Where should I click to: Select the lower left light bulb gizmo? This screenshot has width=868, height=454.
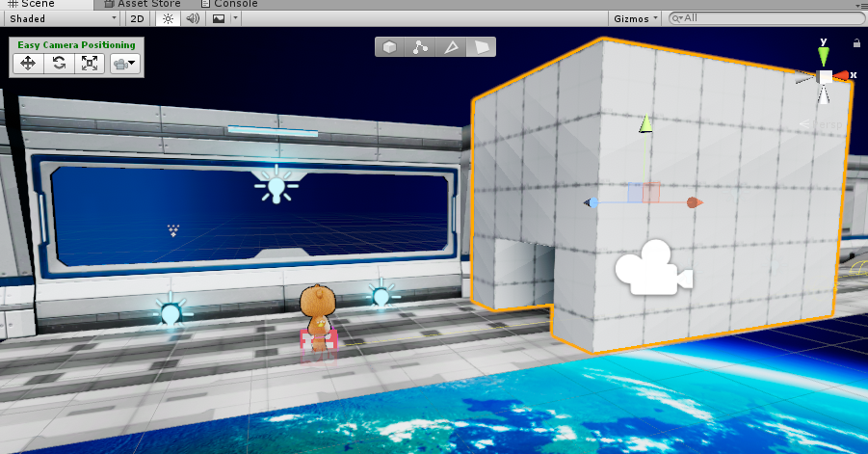[x=170, y=311]
